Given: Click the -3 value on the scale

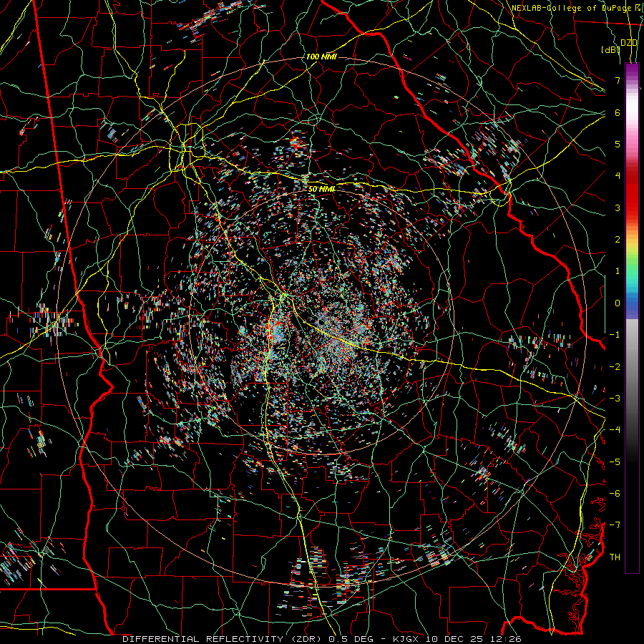Looking at the screenshot, I should point(615,399).
